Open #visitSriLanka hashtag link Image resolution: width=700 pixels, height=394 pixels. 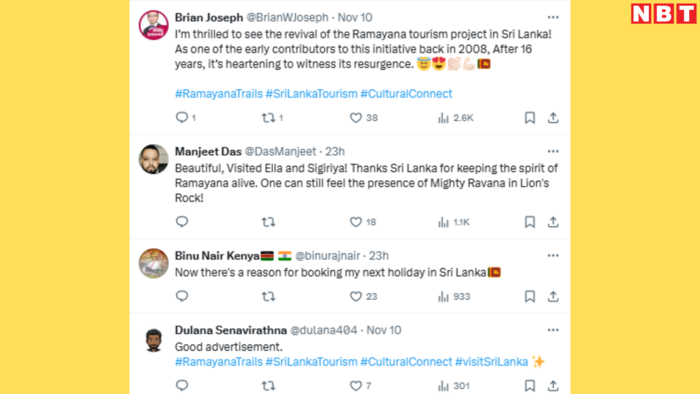(492, 361)
